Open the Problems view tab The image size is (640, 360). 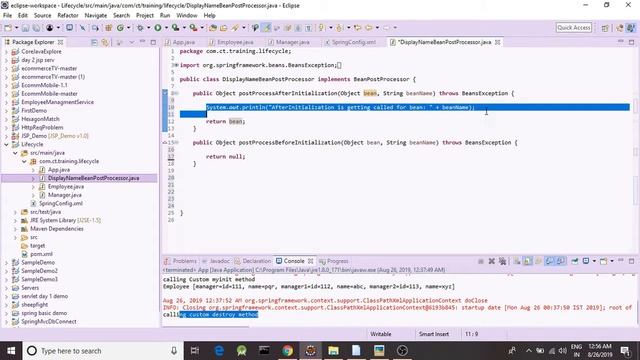(180, 261)
